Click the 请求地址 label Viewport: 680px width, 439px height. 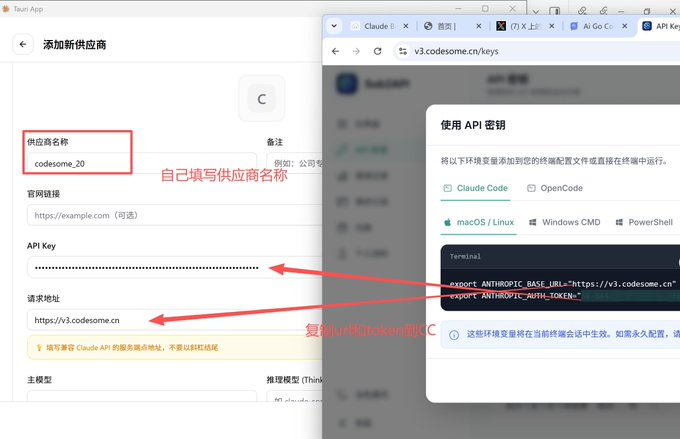43,298
